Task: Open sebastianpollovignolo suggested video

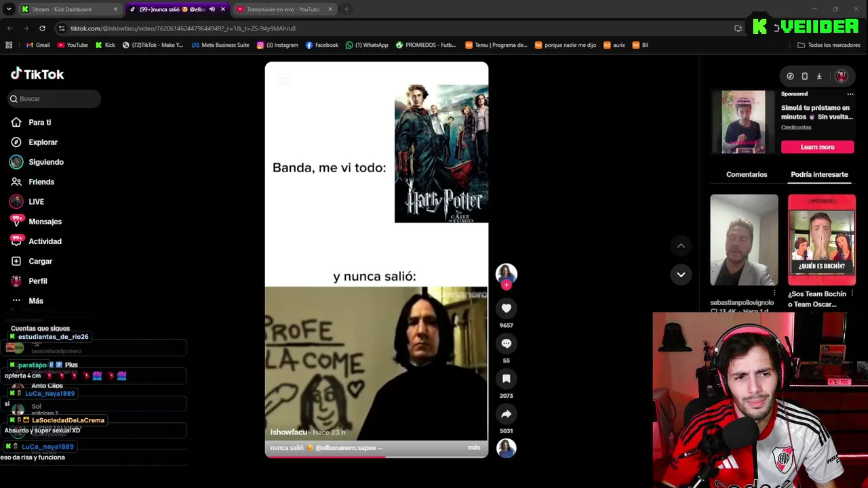Action: 744,240
